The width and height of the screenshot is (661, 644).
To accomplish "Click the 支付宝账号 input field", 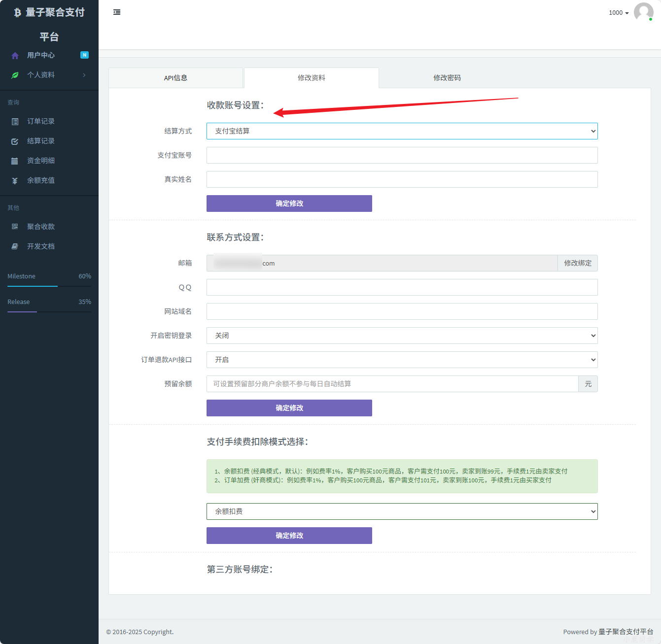I will [402, 155].
